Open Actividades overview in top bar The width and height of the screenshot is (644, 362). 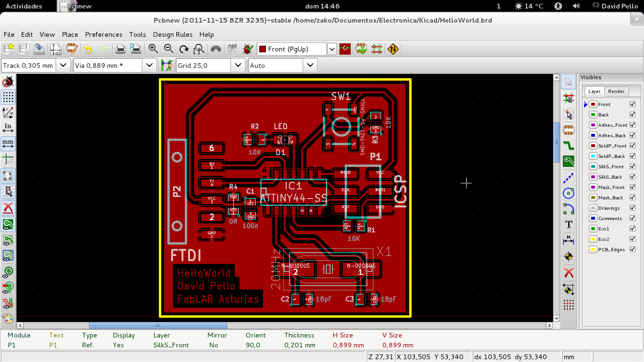tap(24, 6)
